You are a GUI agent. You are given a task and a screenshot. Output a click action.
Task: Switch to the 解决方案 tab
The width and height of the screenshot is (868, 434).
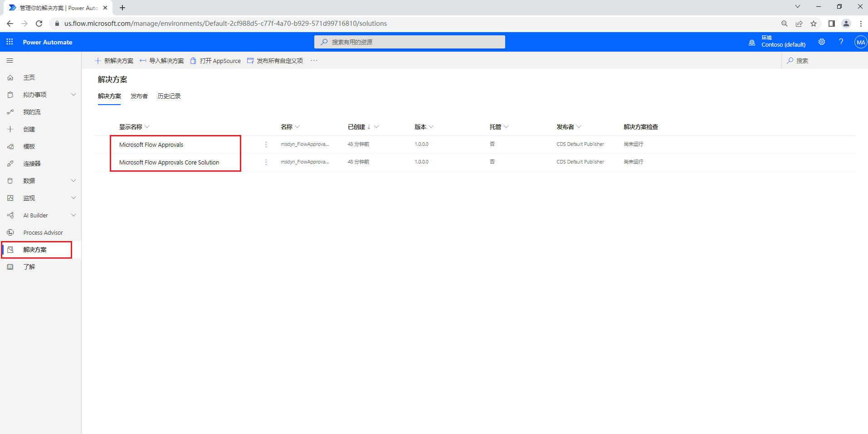[x=109, y=96]
